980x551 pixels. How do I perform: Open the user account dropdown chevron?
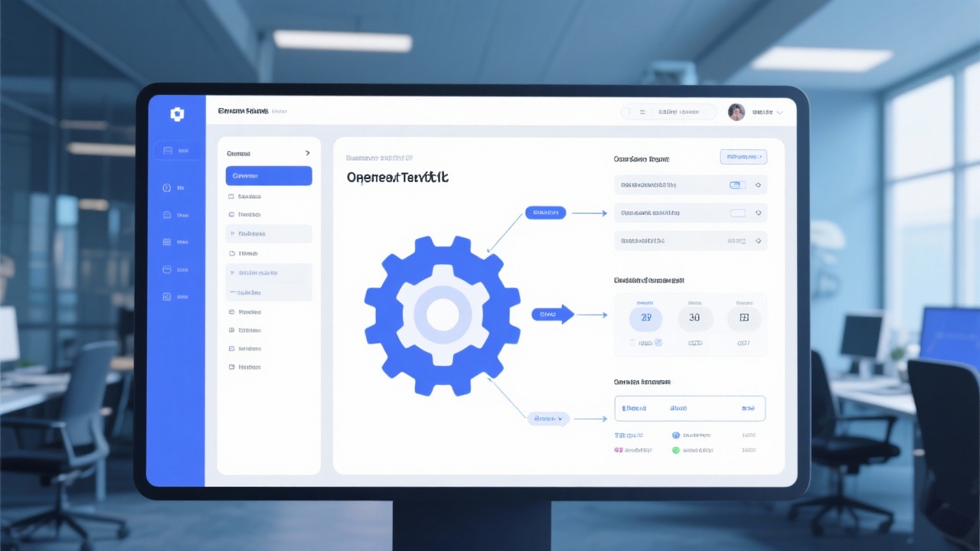(779, 112)
